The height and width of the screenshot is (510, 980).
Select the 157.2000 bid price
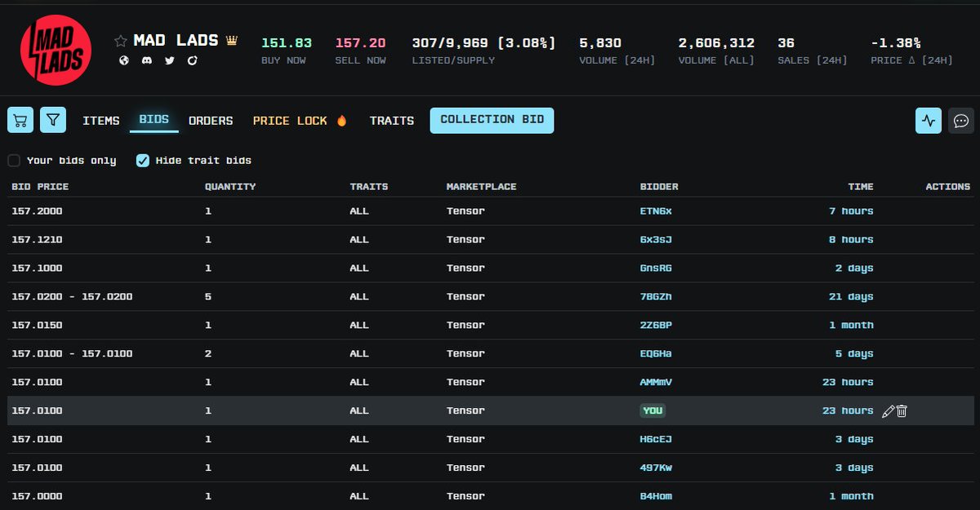pyautogui.click(x=37, y=211)
